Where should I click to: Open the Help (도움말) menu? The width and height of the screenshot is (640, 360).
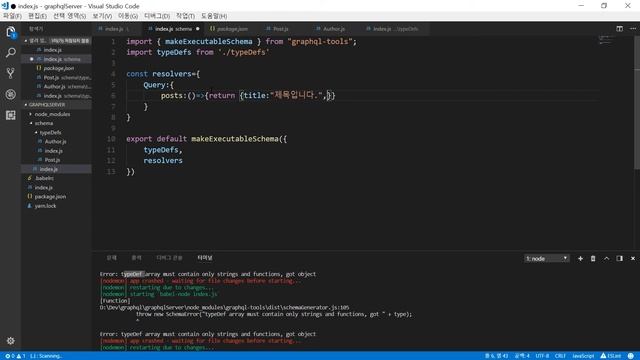tap(214, 16)
